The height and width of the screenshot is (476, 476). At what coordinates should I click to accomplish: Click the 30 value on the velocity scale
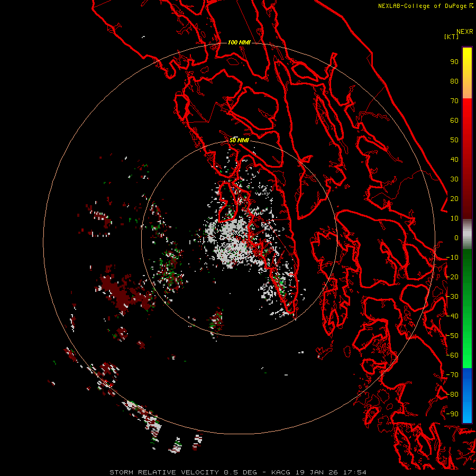pyautogui.click(x=454, y=179)
